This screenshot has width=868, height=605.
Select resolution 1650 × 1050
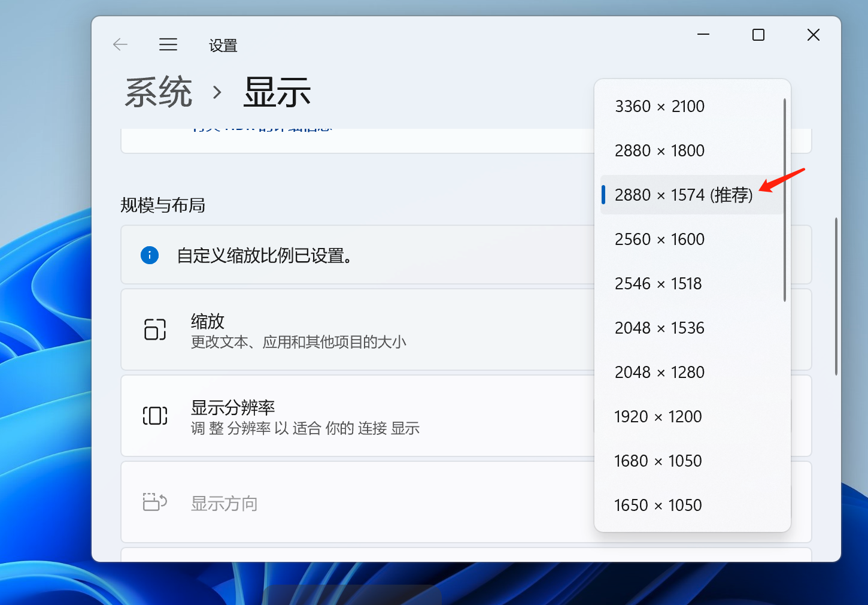(x=692, y=506)
